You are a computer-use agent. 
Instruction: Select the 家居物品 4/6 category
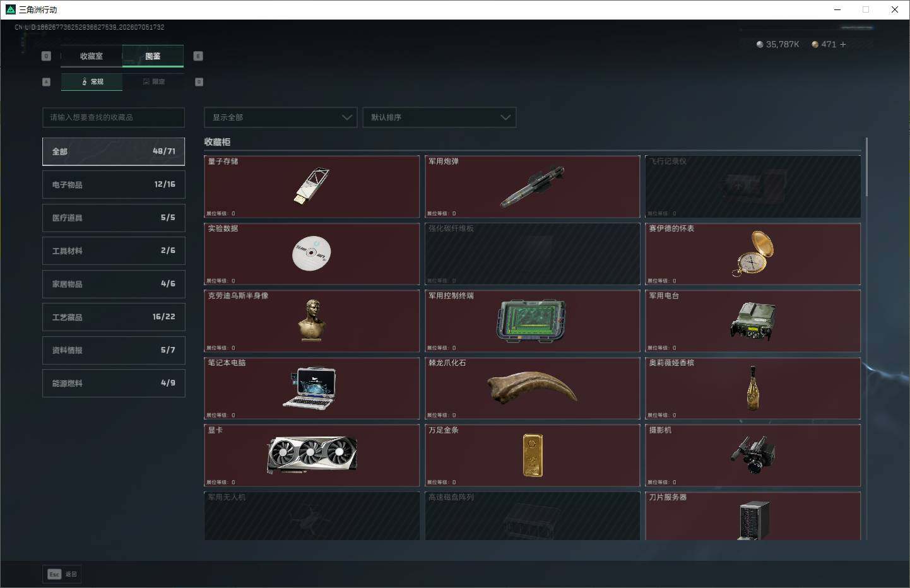(114, 284)
